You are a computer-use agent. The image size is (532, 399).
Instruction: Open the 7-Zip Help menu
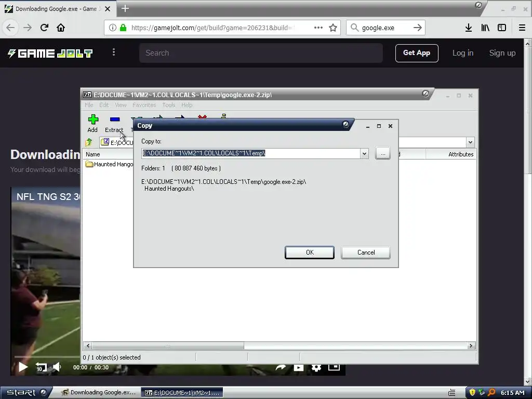(x=187, y=105)
